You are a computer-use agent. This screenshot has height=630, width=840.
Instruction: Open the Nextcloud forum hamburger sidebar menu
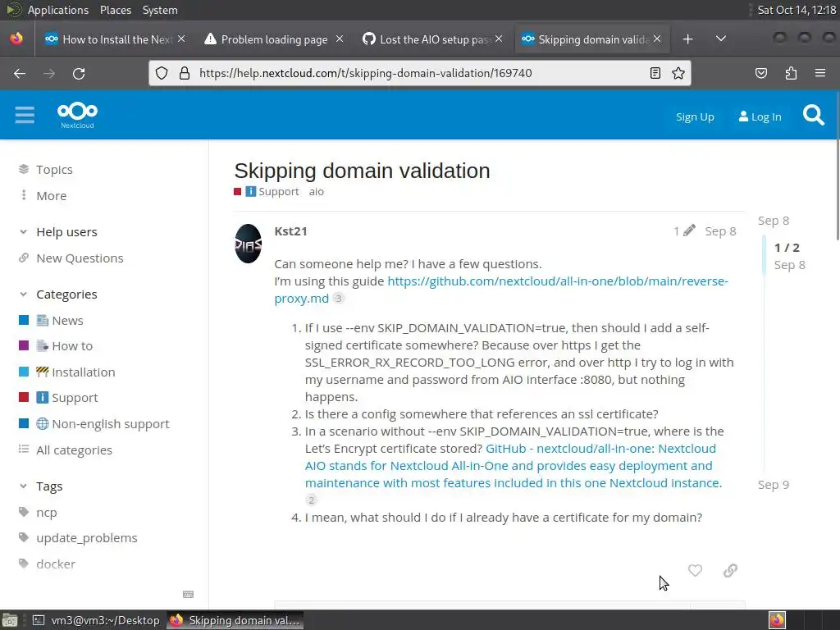[x=25, y=115]
